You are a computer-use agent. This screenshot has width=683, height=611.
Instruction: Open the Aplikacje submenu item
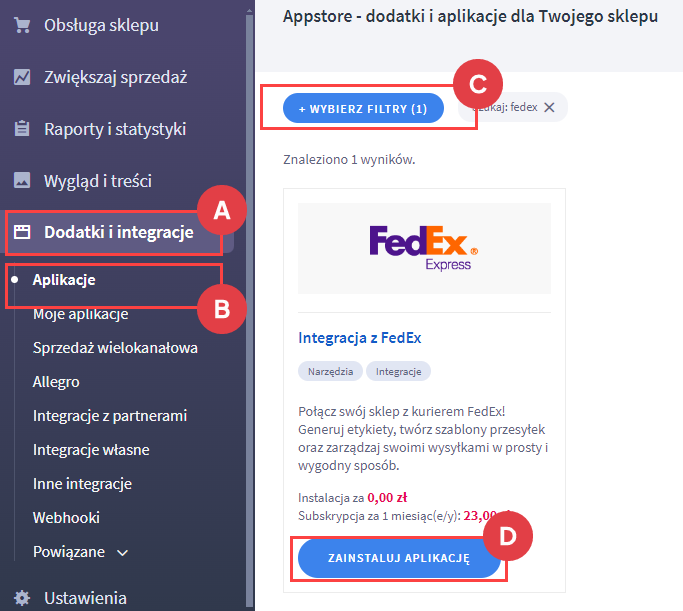[x=64, y=280]
